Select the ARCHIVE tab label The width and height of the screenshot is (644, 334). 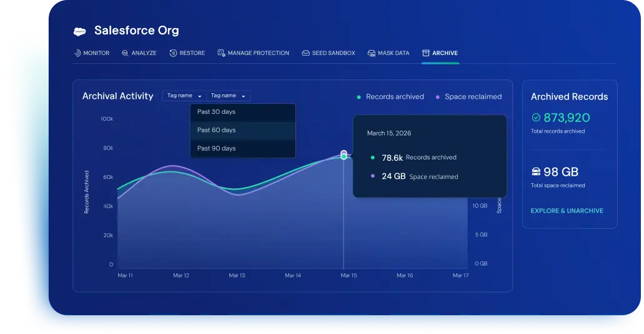445,53
